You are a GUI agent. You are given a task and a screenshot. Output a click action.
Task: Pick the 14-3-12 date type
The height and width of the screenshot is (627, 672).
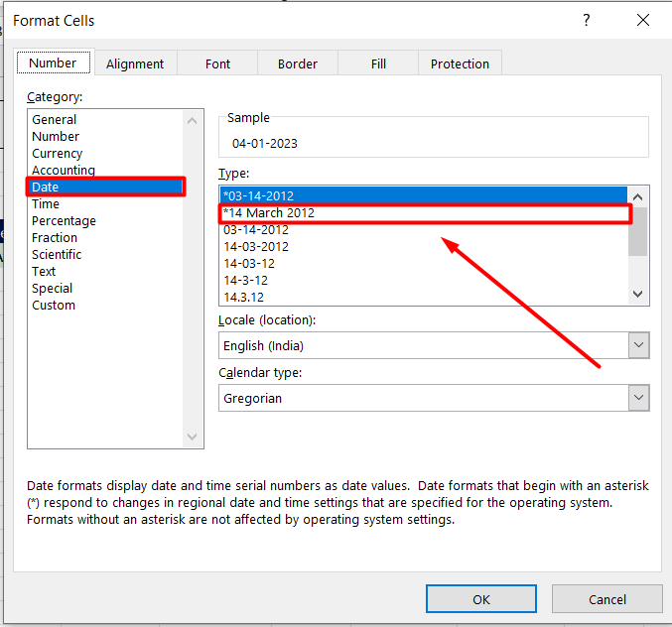tap(424, 281)
